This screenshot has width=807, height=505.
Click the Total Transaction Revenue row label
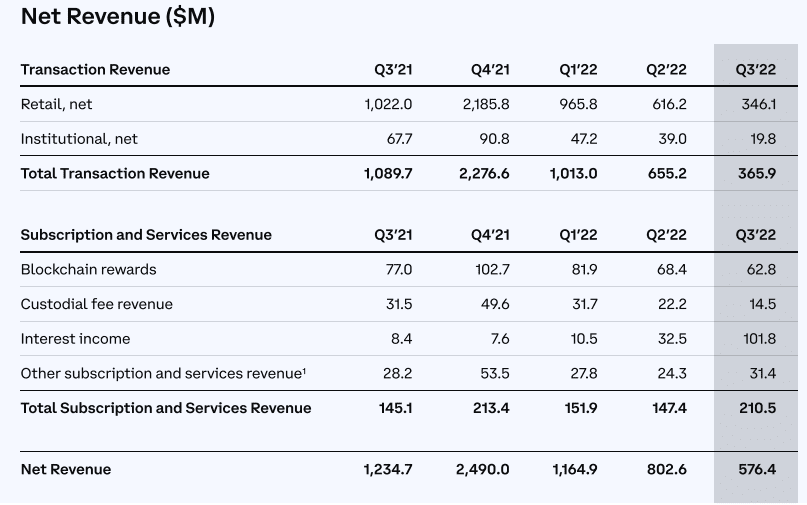(115, 173)
